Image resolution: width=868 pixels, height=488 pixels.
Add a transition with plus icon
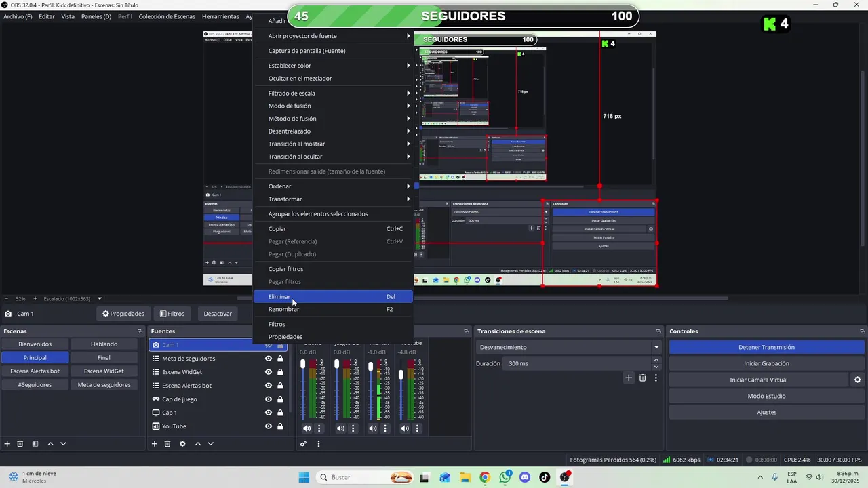(629, 378)
